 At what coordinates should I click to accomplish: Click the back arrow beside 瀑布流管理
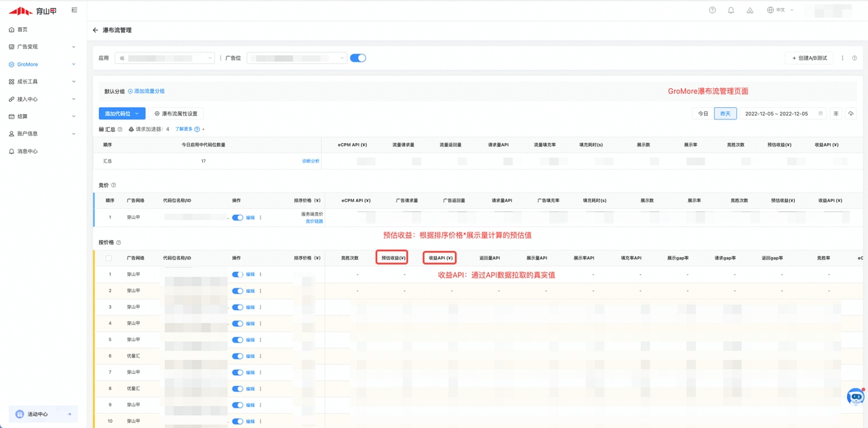pyautogui.click(x=96, y=31)
